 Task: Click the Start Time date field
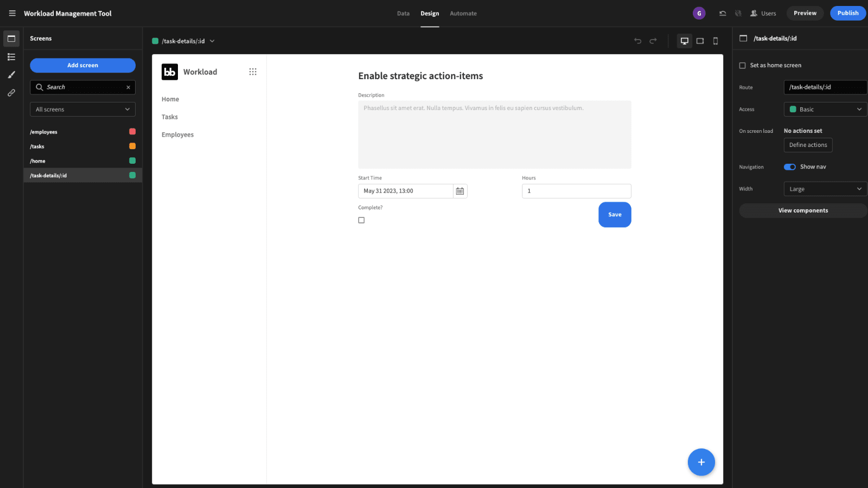click(x=405, y=191)
